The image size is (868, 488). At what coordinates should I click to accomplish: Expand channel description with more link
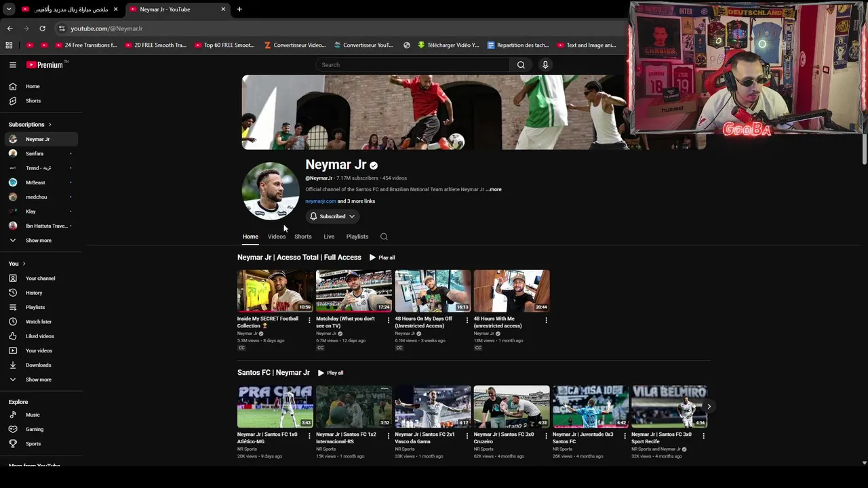point(494,190)
